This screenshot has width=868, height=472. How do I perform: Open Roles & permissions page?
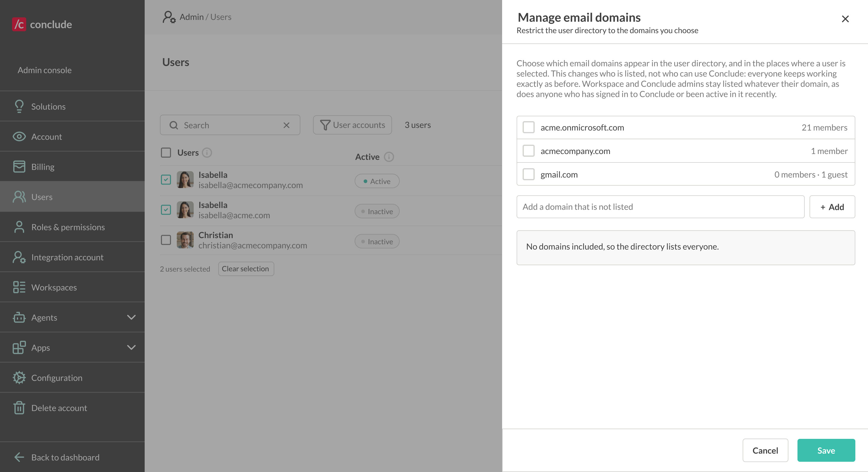pos(72,227)
